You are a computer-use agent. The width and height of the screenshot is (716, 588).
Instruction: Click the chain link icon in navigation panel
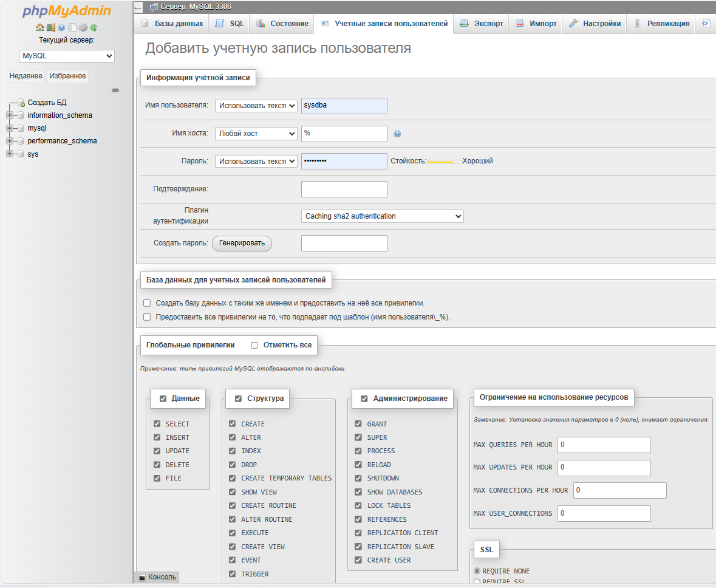[115, 90]
